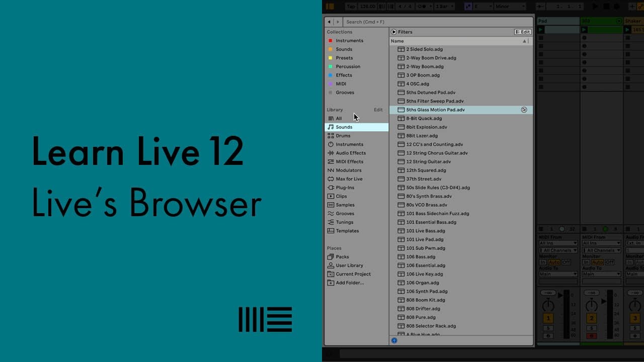
Task: Click the filters Edit button
Action: [522, 32]
